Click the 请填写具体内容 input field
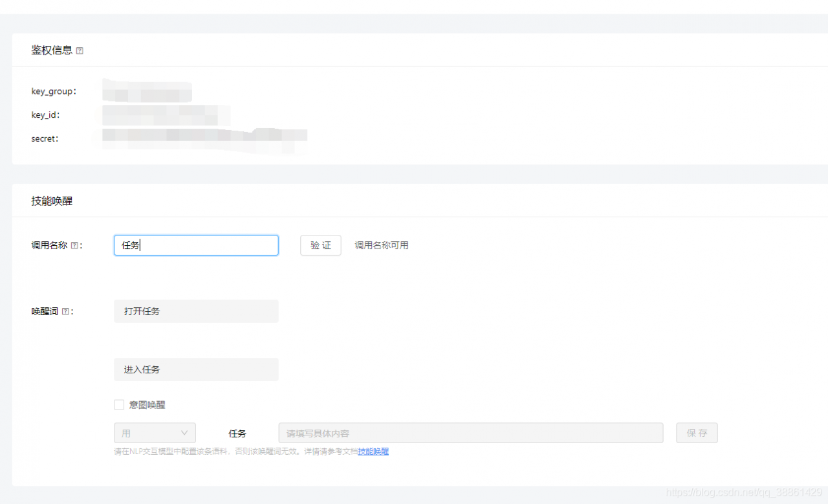 tap(471, 433)
